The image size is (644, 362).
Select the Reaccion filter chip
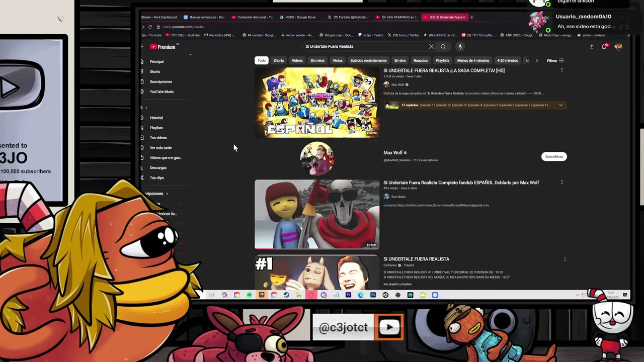pyautogui.click(x=421, y=60)
